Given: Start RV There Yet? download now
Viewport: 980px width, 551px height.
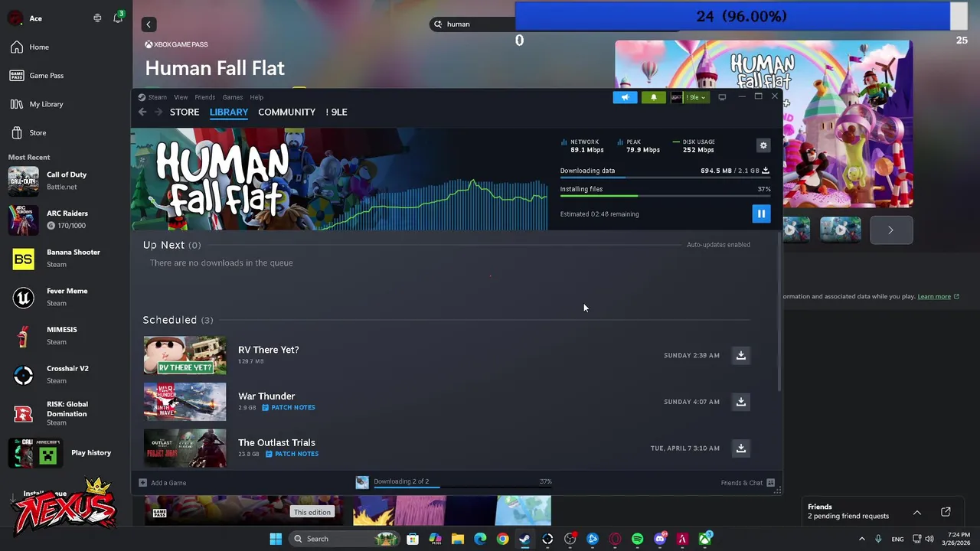Looking at the screenshot, I should (x=740, y=355).
